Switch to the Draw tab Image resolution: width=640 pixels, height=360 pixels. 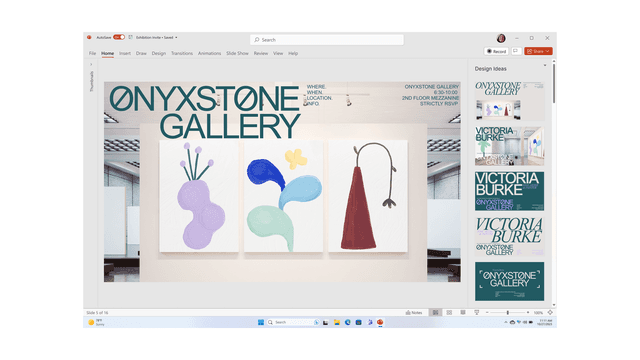pyautogui.click(x=141, y=53)
